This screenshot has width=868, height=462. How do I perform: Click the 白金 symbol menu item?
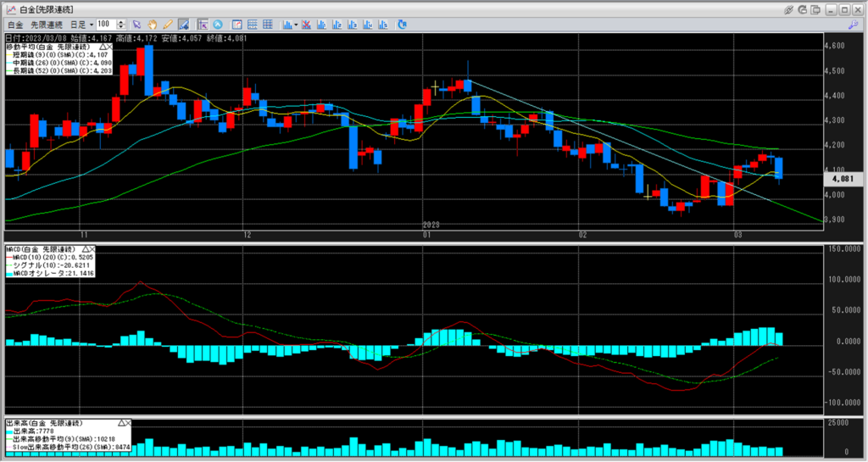pos(16,24)
